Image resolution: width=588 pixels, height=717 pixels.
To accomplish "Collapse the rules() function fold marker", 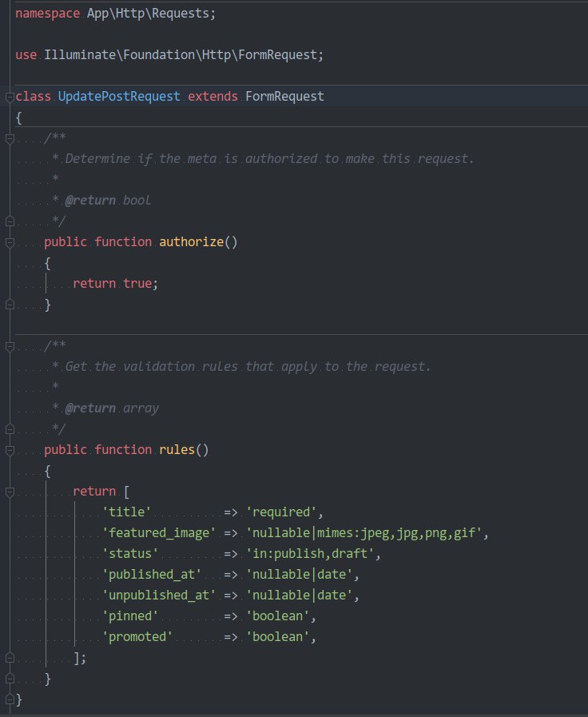I will point(10,450).
